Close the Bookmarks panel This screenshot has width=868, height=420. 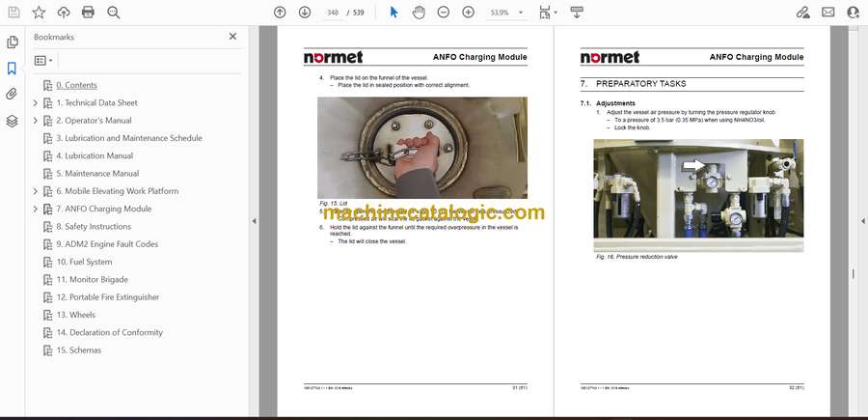pyautogui.click(x=232, y=36)
